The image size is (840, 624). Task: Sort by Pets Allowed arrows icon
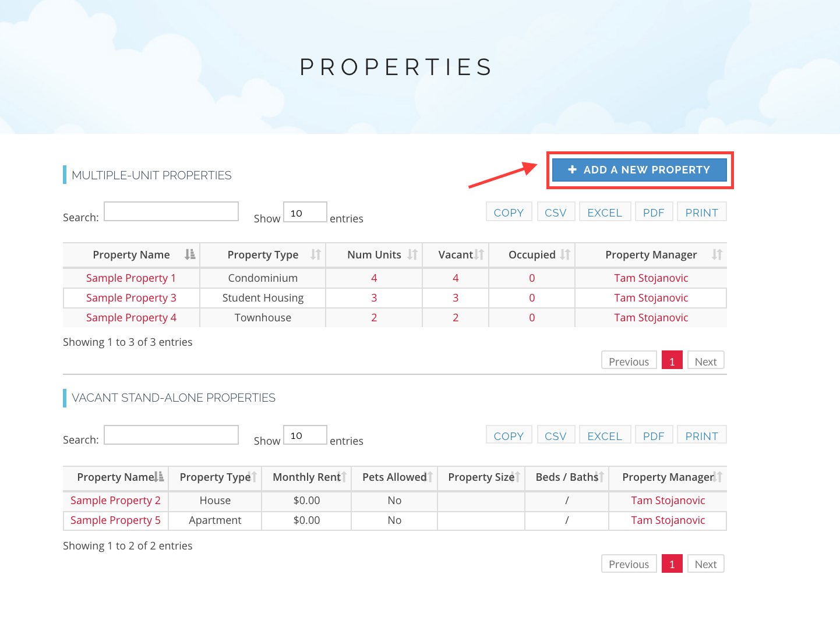click(x=429, y=477)
